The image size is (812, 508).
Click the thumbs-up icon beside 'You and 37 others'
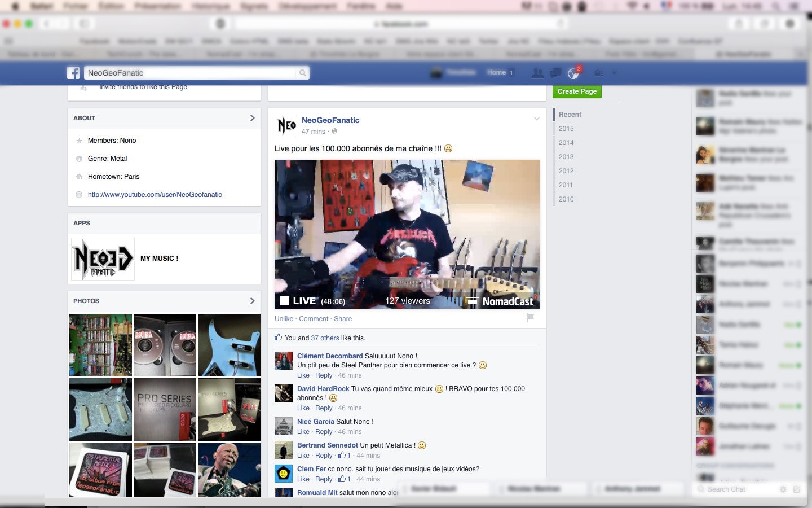pos(278,337)
